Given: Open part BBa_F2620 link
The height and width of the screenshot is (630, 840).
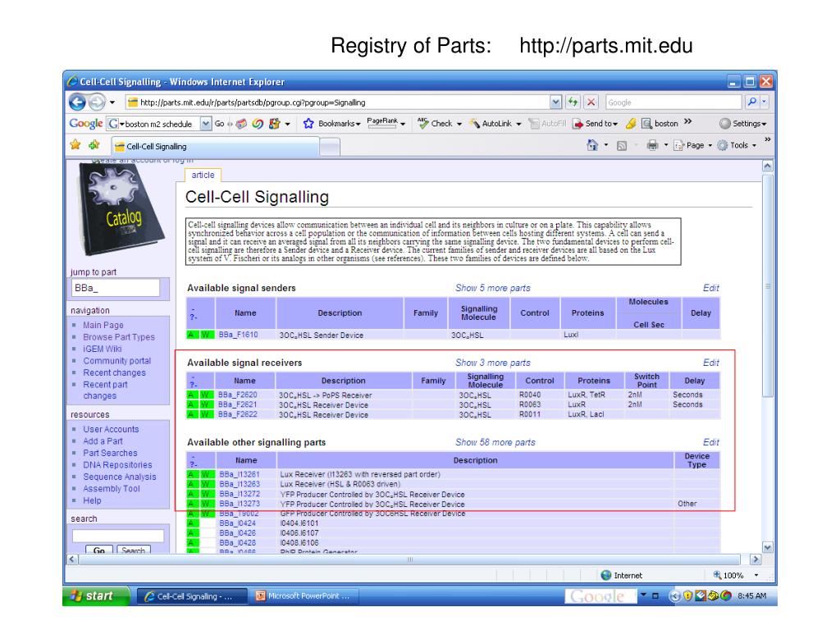Looking at the screenshot, I should point(237,395).
